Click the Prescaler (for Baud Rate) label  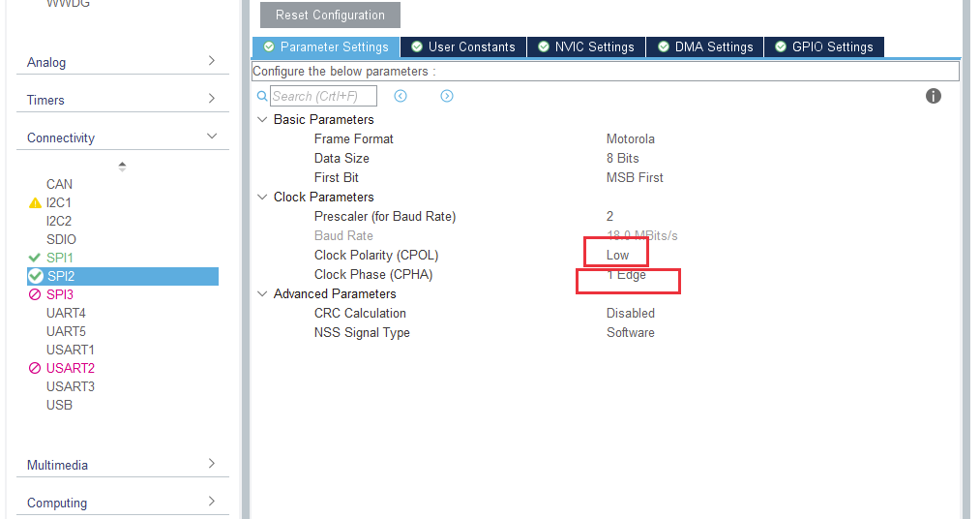385,216
